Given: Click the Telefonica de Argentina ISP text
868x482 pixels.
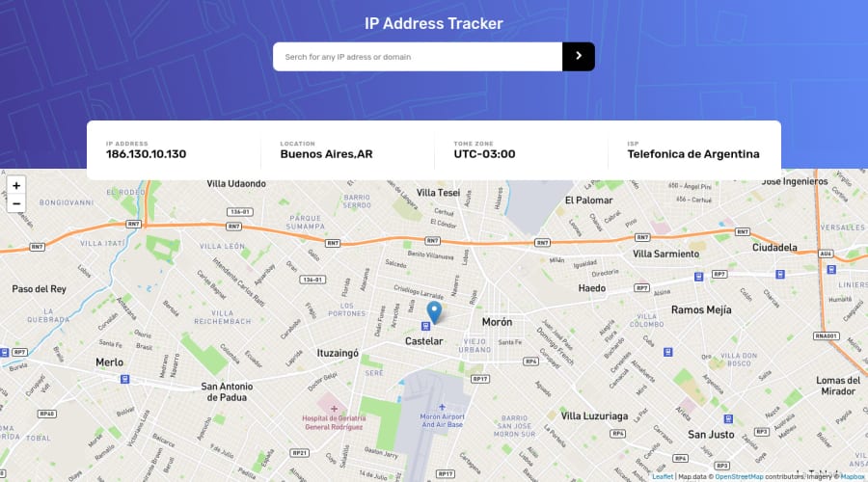Looking at the screenshot, I should 693,154.
